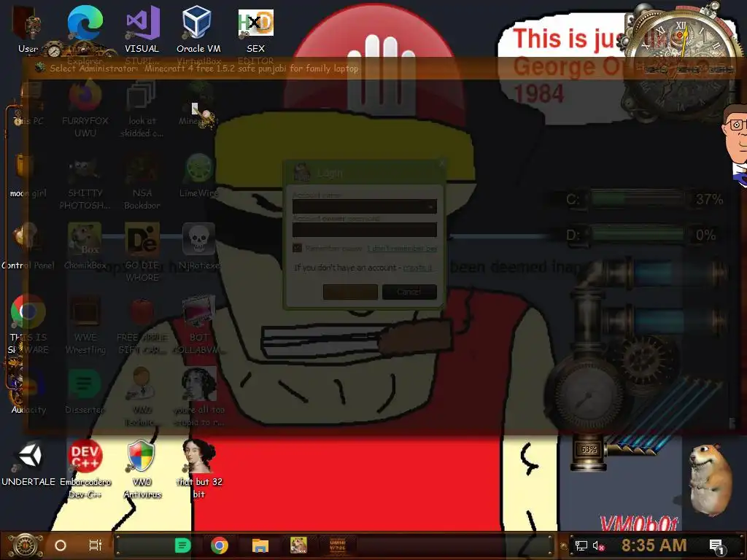This screenshot has height=560, width=747.
Task: Select the 'look at skidded c...' icon
Action: pos(142,109)
